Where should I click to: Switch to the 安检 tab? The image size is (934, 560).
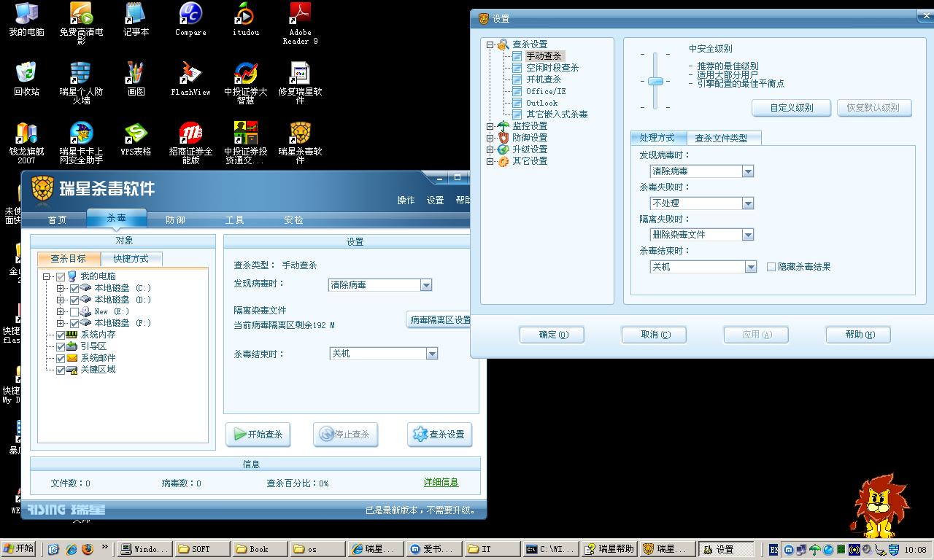(x=293, y=219)
